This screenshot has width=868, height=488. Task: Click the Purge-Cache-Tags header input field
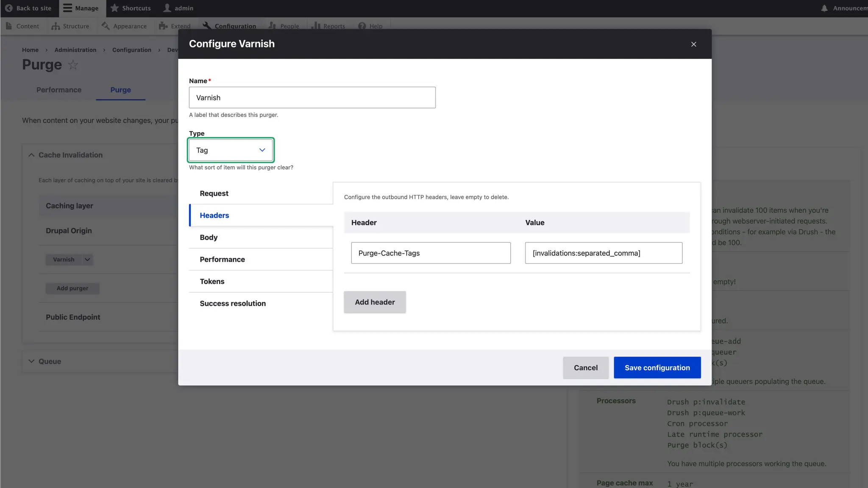coord(431,253)
